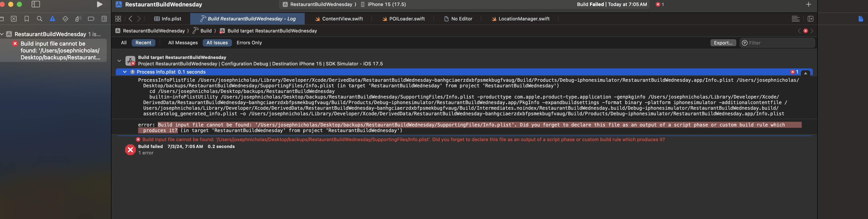
Task: Open the related items grid icon
Action: [118, 19]
